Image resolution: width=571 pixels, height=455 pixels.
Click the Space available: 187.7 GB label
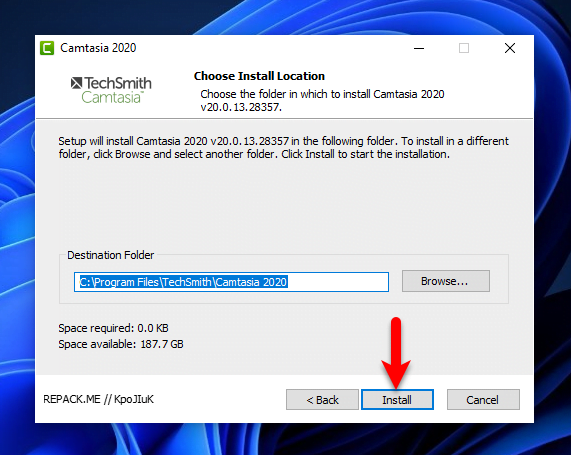[121, 344]
